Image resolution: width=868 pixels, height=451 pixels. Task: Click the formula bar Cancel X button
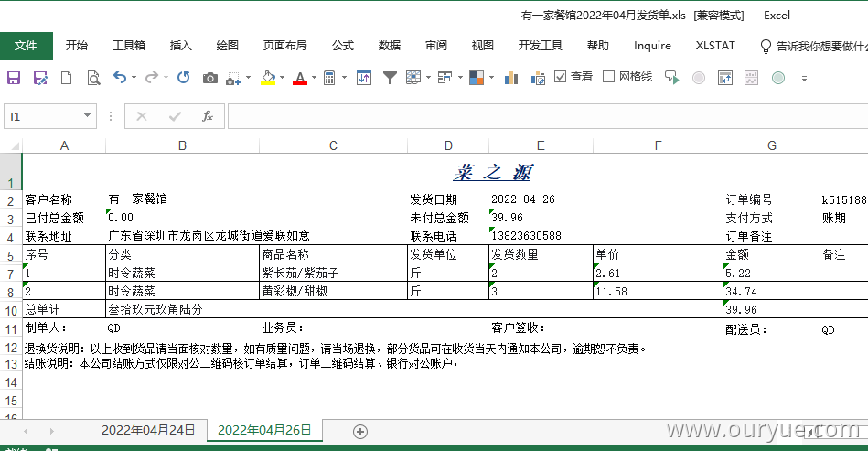click(x=142, y=116)
